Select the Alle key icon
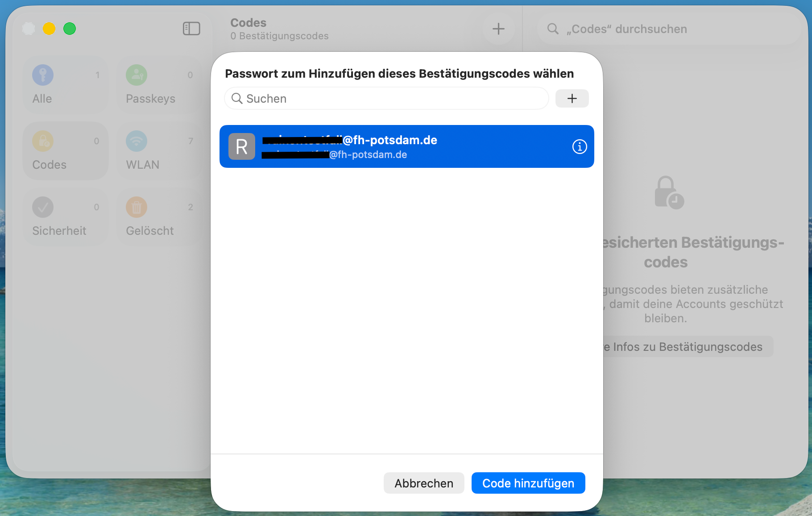 [43, 75]
